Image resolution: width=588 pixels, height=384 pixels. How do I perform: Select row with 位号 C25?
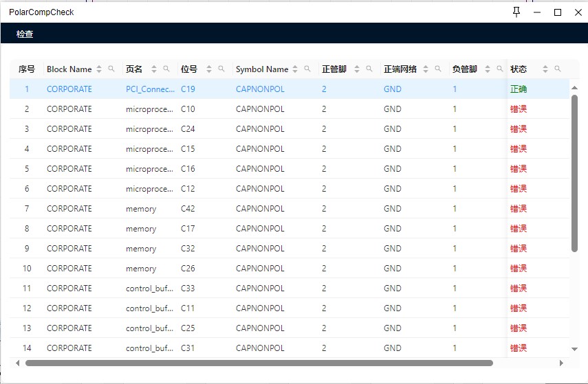(x=290, y=328)
